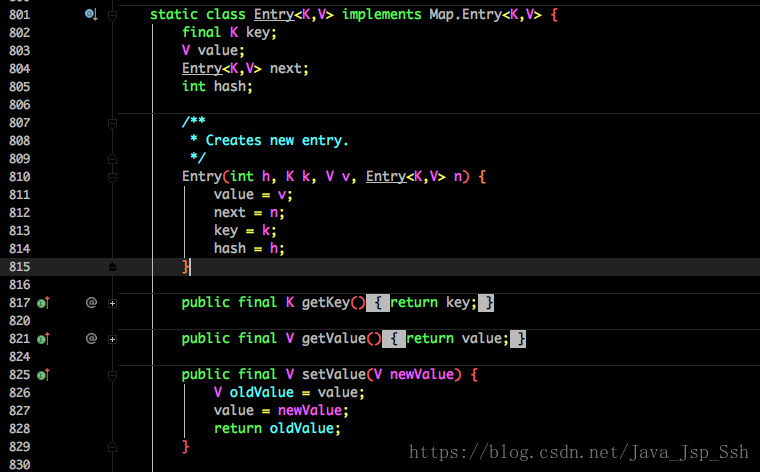Click the folded closing brace after 'return key;'
Viewport: 760px width, 472px height.
(x=486, y=303)
